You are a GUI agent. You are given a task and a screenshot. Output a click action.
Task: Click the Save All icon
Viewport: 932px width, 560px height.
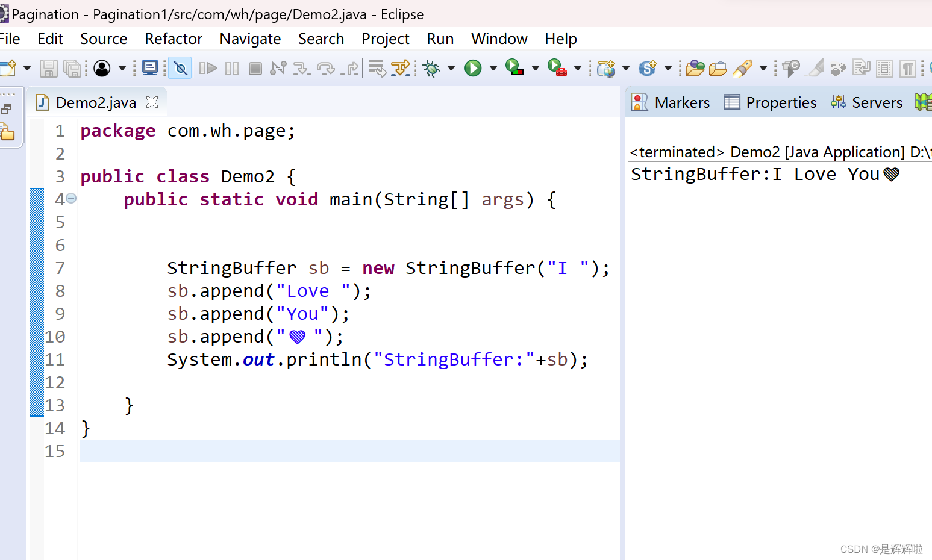click(x=72, y=68)
